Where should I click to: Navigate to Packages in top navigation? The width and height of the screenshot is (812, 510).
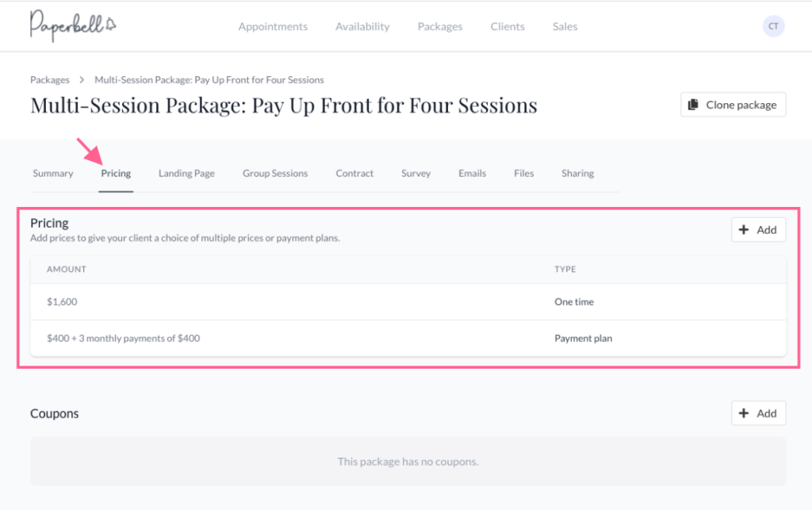(x=440, y=26)
